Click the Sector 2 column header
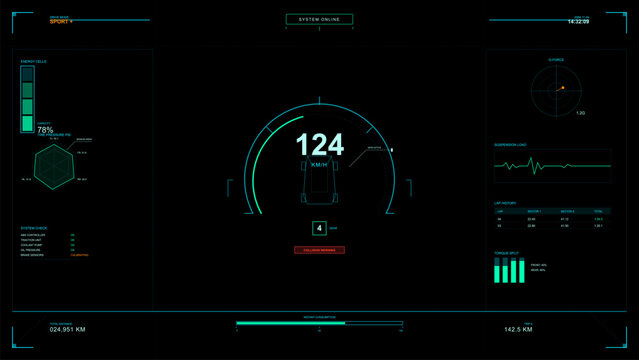The height and width of the screenshot is (360, 639). point(567,211)
